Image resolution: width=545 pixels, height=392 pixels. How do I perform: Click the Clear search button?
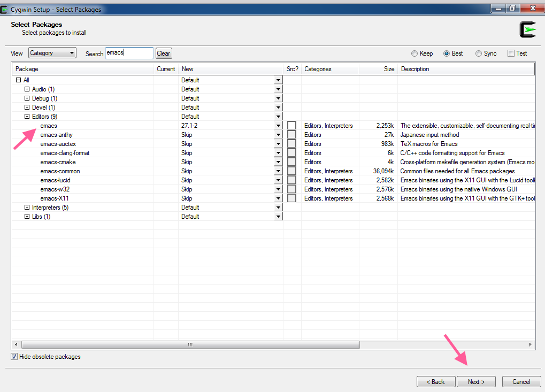tap(163, 53)
